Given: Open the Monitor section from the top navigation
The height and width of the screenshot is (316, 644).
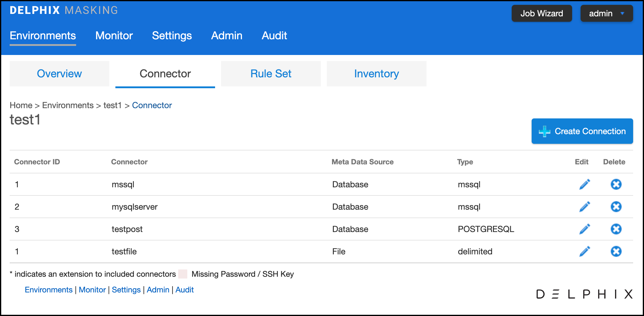Looking at the screenshot, I should click(x=114, y=36).
